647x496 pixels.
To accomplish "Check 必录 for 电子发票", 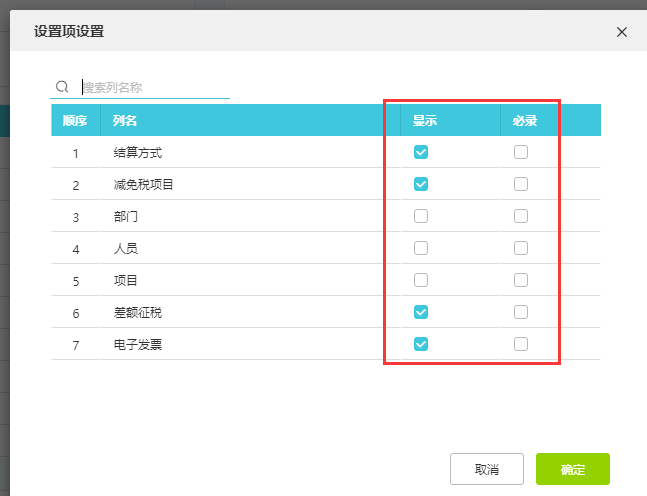I will click(x=521, y=344).
